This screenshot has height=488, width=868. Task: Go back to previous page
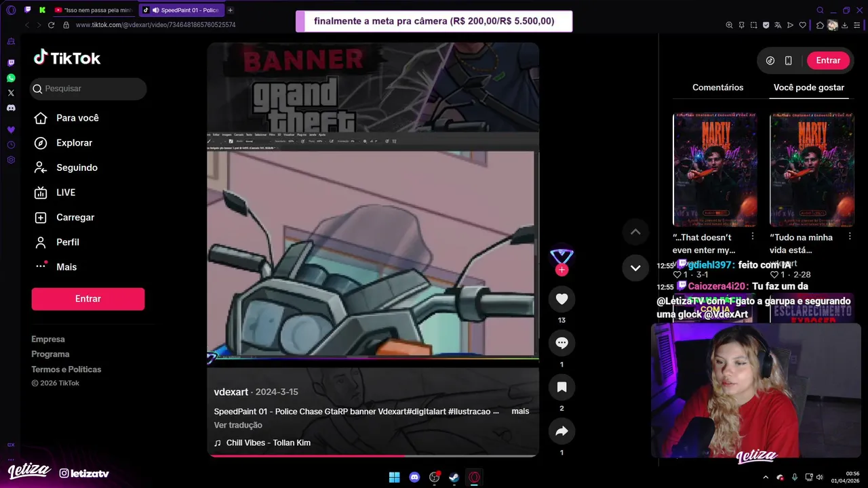tap(27, 25)
